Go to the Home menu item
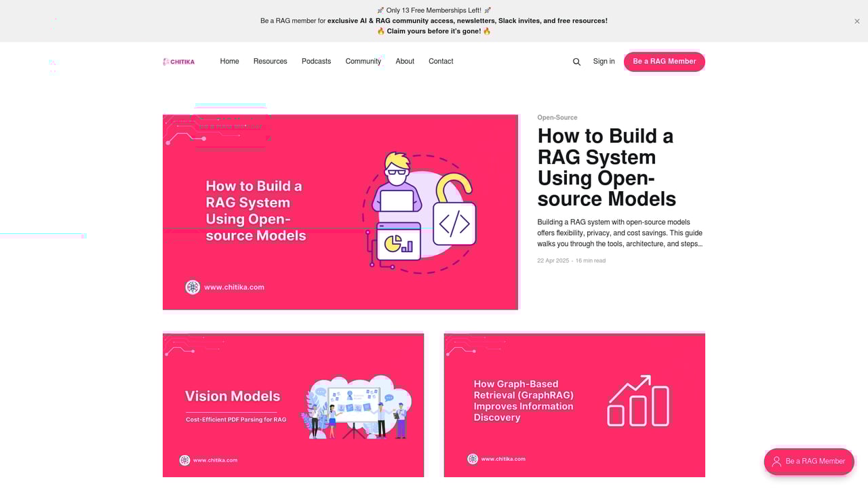868x488 pixels. (229, 62)
